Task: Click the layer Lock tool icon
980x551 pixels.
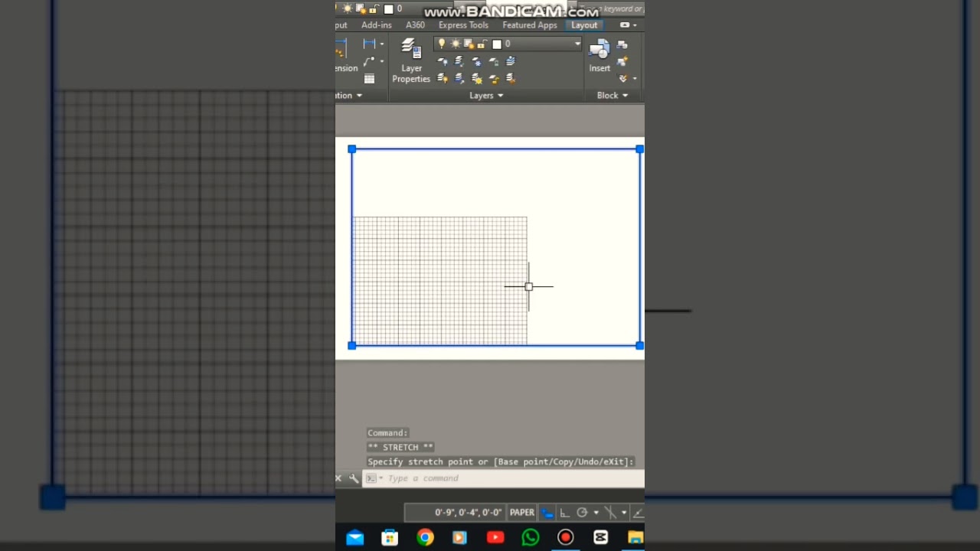Action: (494, 61)
